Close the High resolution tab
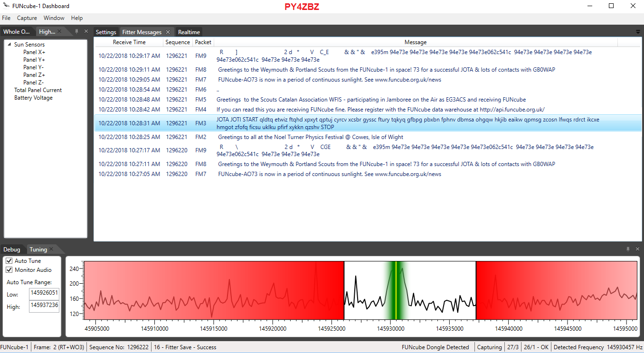This screenshot has height=353, width=644. [x=60, y=32]
